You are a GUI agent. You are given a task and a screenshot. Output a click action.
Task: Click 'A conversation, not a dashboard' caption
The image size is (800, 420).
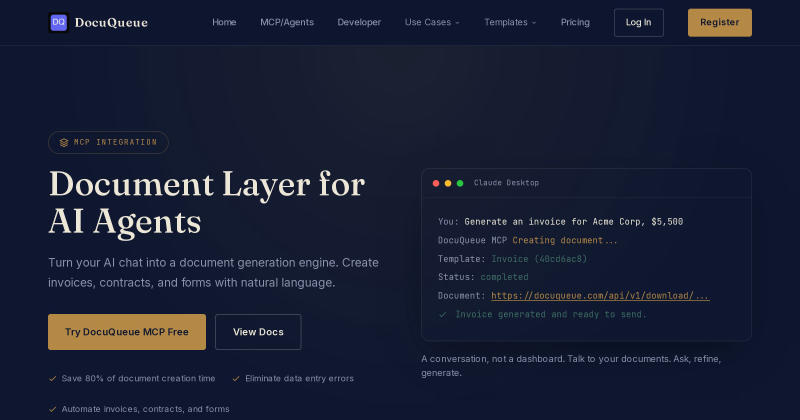[x=571, y=366]
